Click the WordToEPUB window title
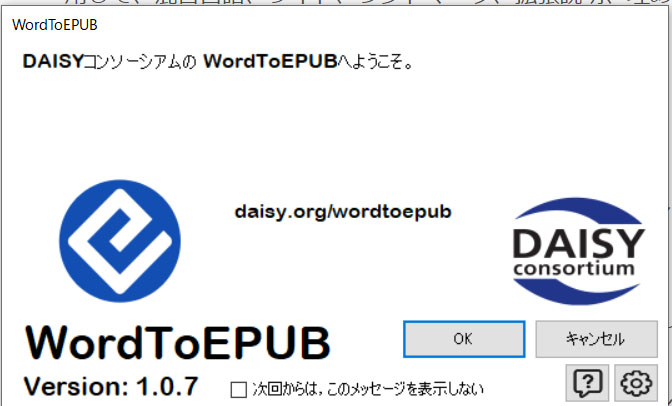672x406 pixels. pyautogui.click(x=55, y=25)
